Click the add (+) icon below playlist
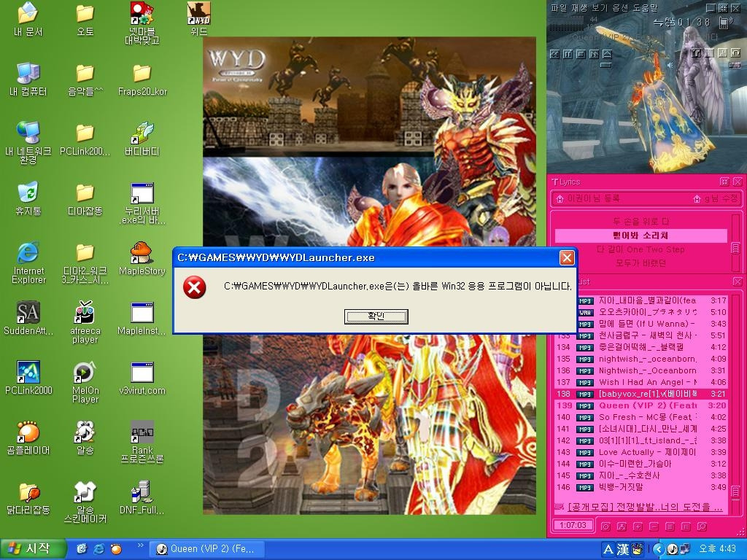Image resolution: width=747 pixels, height=560 pixels. coord(638,526)
